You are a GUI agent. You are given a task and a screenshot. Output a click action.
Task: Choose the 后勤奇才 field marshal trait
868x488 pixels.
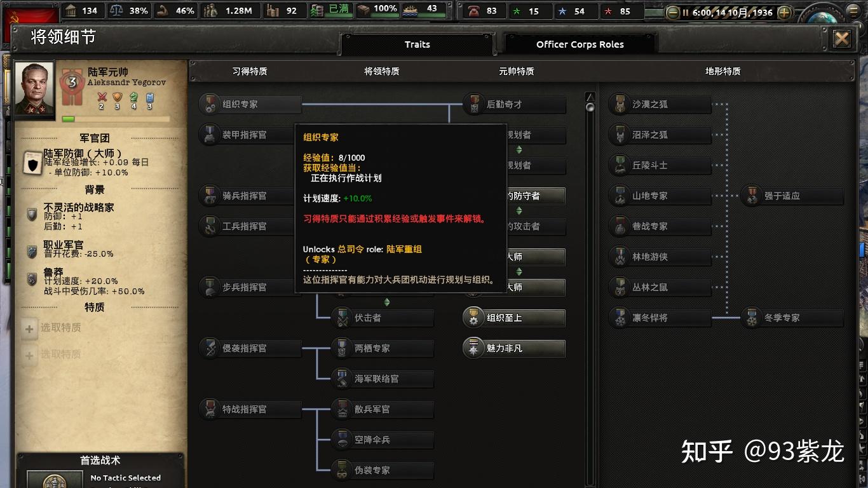point(514,104)
